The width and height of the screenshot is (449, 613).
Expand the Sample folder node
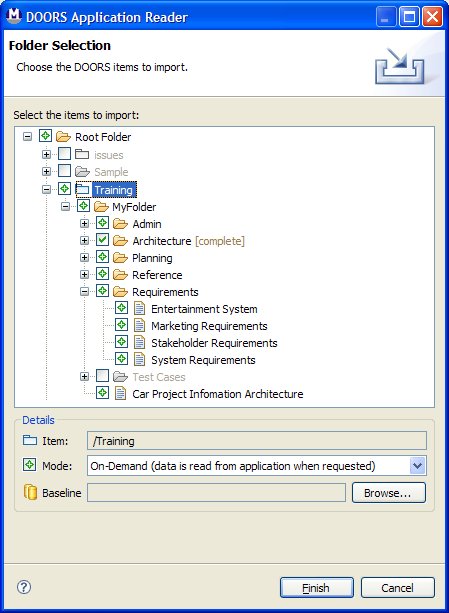47,171
